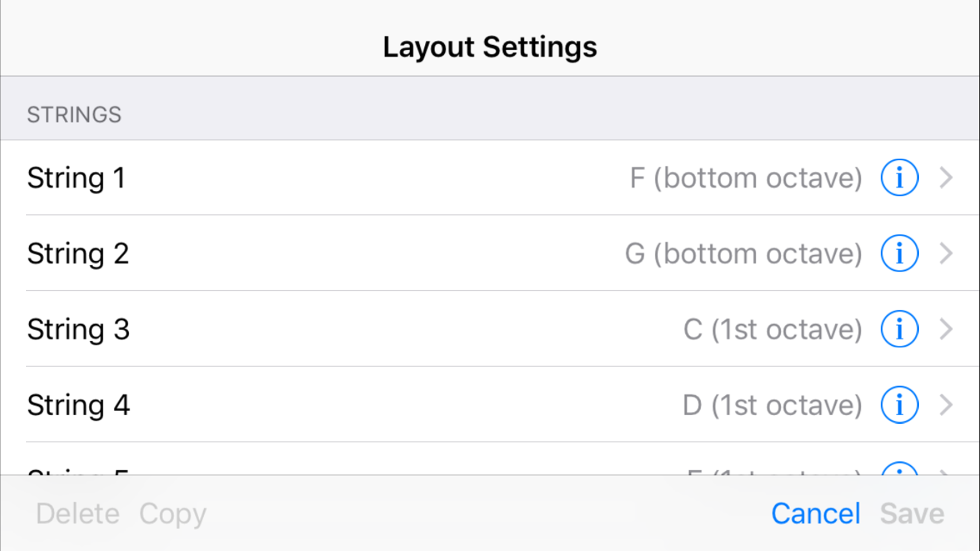Select the STRINGS section header
This screenshot has height=551, width=980.
point(75,114)
